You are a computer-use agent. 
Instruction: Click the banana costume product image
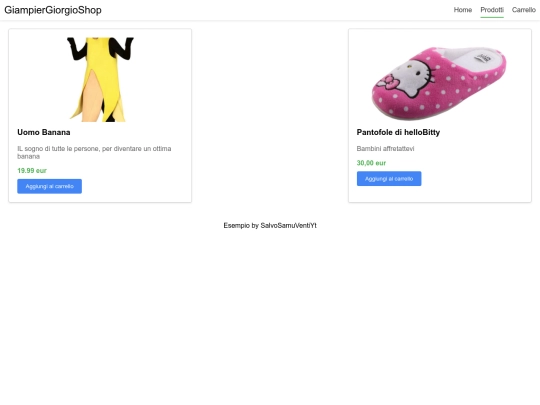click(x=100, y=80)
